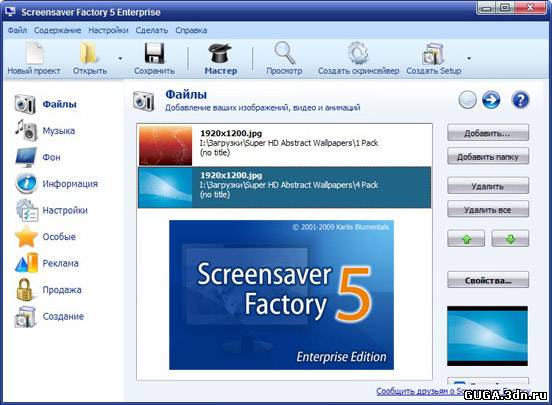Screen dimensions: 552x405
Task: Click the Создать скринсейвер gear icon
Action: [358, 53]
